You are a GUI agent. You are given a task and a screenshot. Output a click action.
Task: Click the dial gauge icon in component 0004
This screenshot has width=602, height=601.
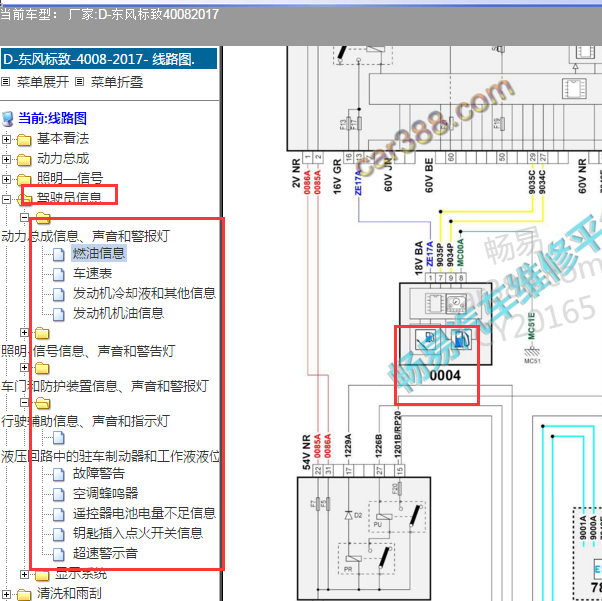pyautogui.click(x=456, y=304)
